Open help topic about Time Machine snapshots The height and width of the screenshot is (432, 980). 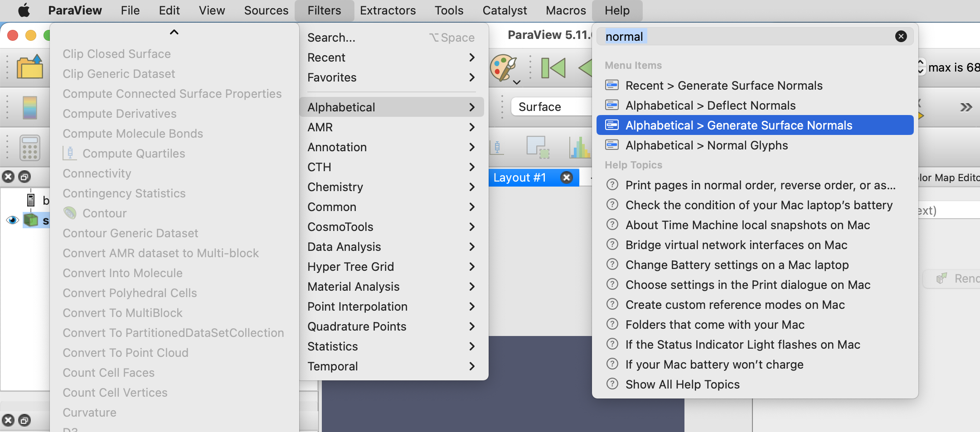click(x=755, y=225)
